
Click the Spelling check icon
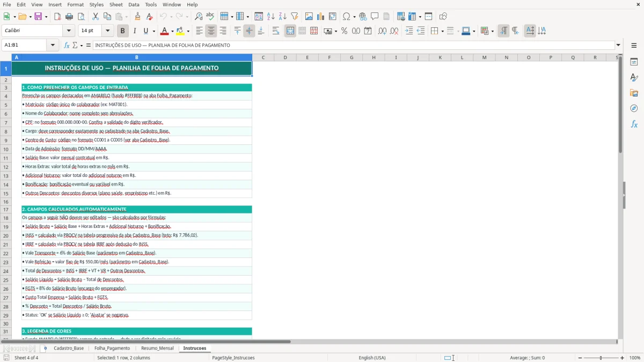[210, 17]
